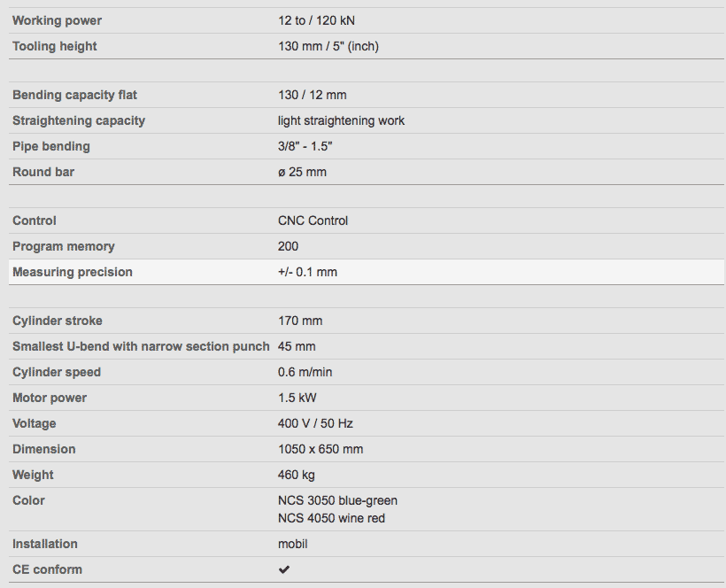Select the Working power label
The image size is (726, 588).
(57, 20)
